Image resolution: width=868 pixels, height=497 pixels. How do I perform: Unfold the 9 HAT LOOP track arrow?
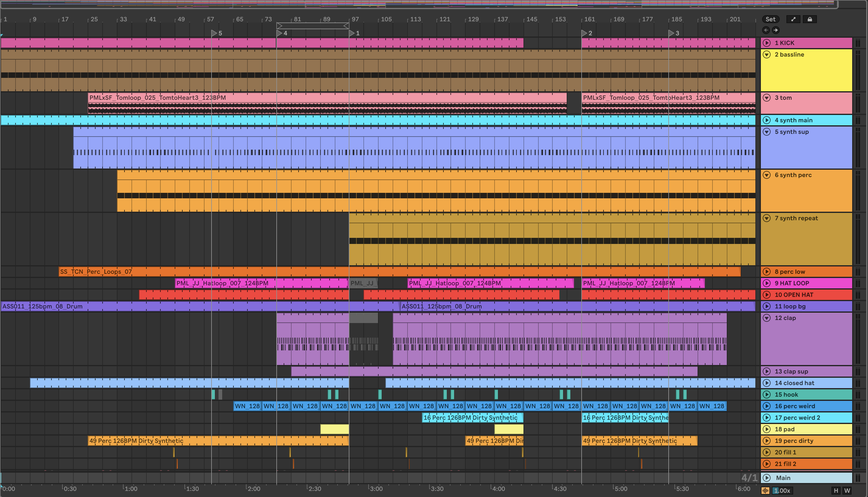click(x=767, y=283)
